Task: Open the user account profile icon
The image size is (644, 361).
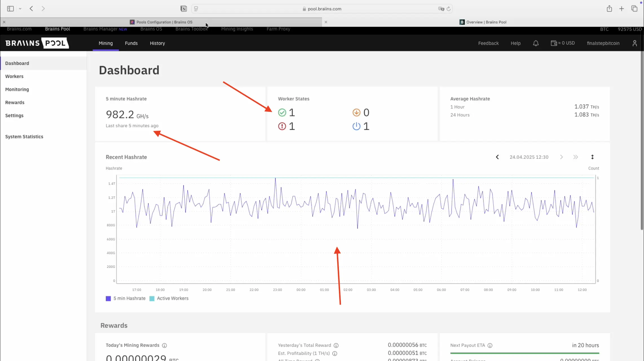Action: (x=634, y=43)
